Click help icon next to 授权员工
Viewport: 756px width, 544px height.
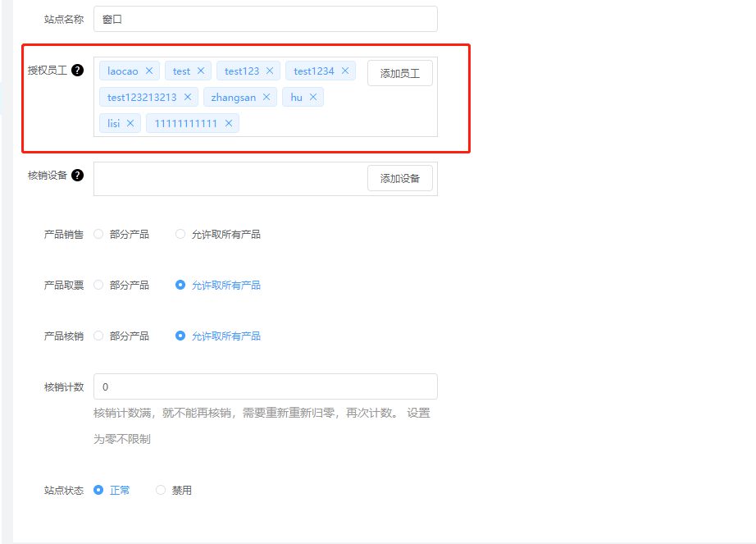pyautogui.click(x=78, y=71)
